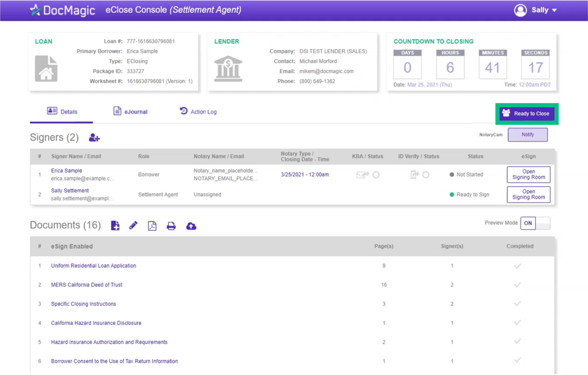The width and height of the screenshot is (588, 375).
Task: Click the Details tab ID card icon
Action: coord(52,111)
